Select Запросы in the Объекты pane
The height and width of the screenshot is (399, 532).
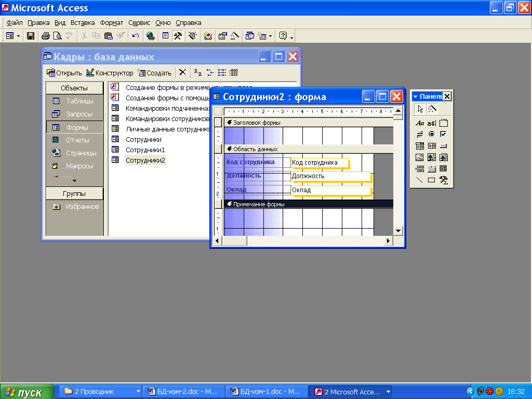(75, 114)
